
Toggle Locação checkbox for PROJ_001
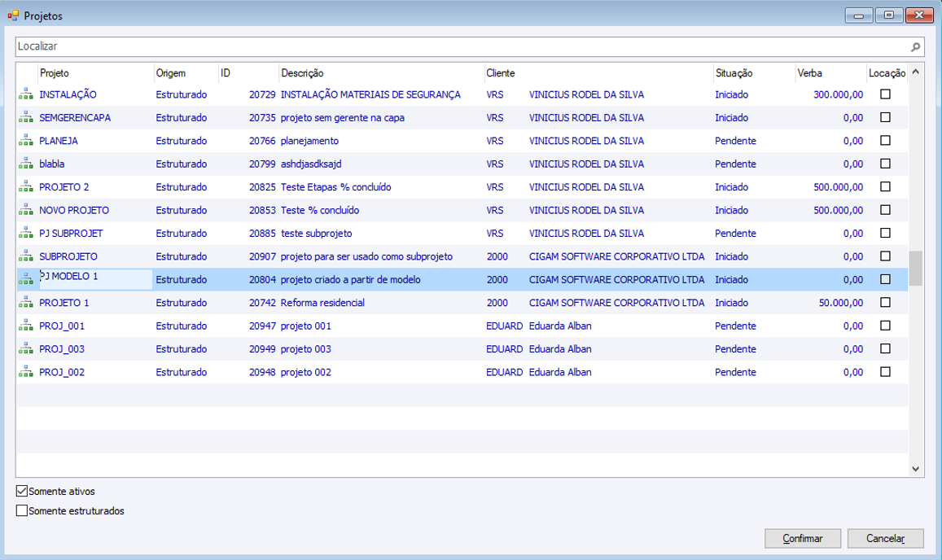(x=885, y=326)
